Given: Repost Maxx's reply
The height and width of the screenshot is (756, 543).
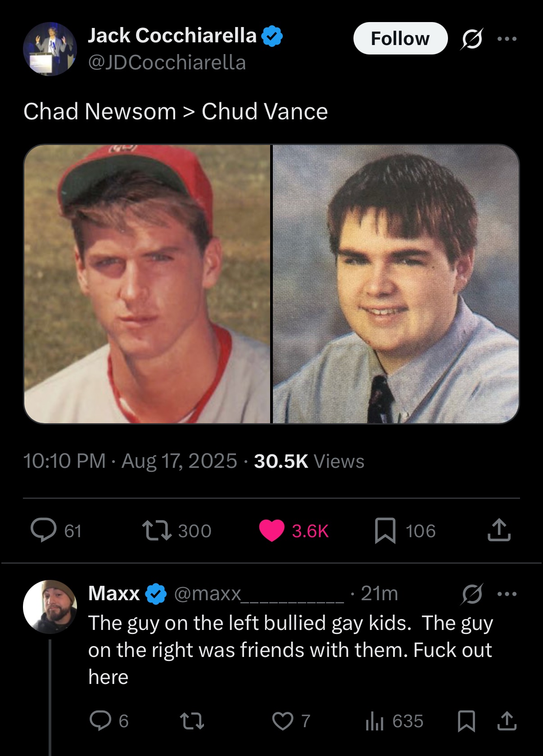Looking at the screenshot, I should coord(192,721).
